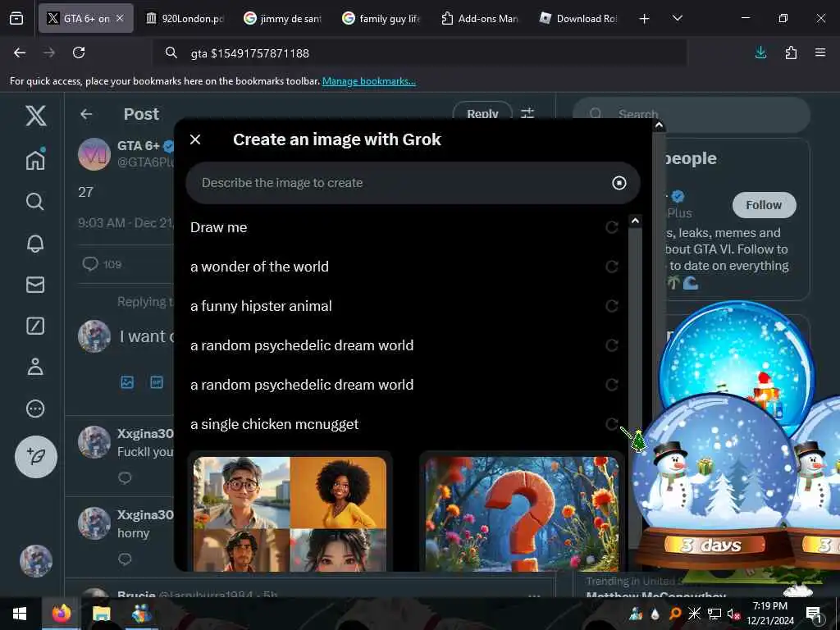Select 'a single chicken mcnugget' suggestion

pos(274,424)
